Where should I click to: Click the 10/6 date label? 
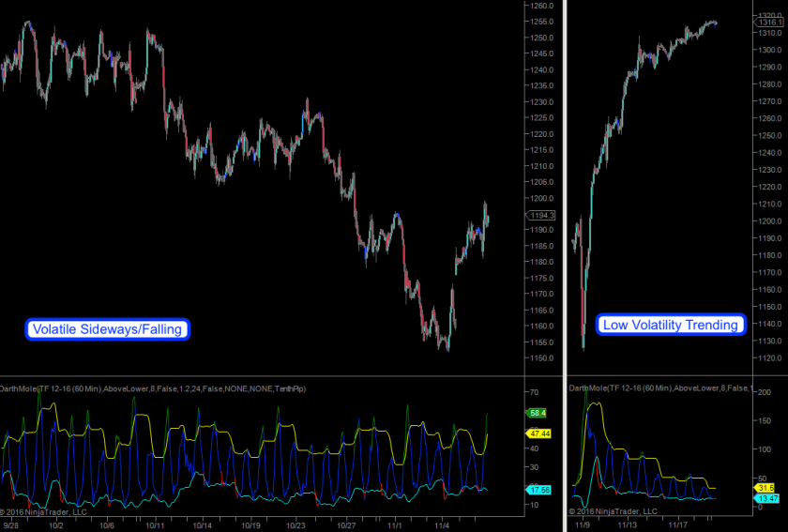[107, 525]
